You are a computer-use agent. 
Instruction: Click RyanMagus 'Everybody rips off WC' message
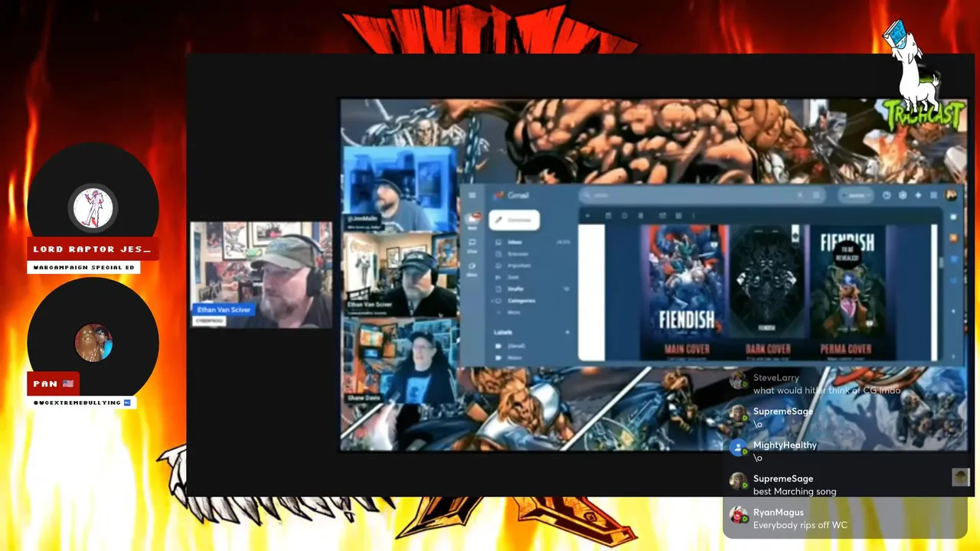[800, 525]
